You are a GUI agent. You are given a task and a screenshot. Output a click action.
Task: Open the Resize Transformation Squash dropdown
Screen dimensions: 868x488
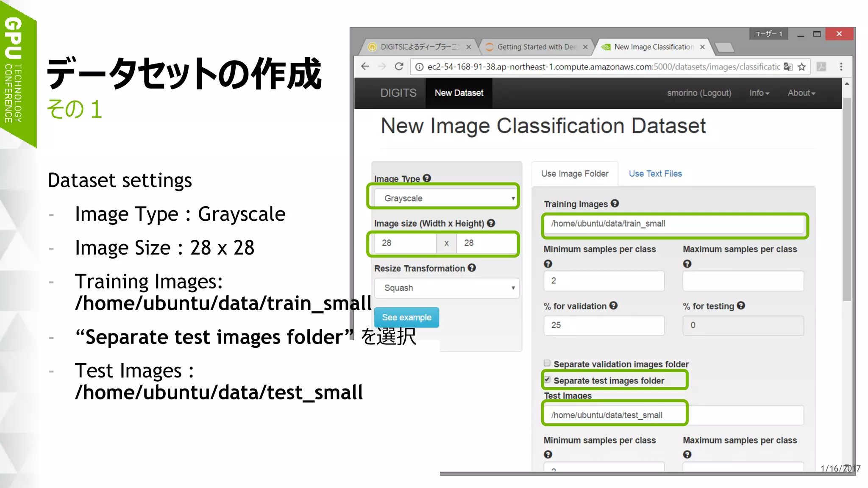(447, 288)
